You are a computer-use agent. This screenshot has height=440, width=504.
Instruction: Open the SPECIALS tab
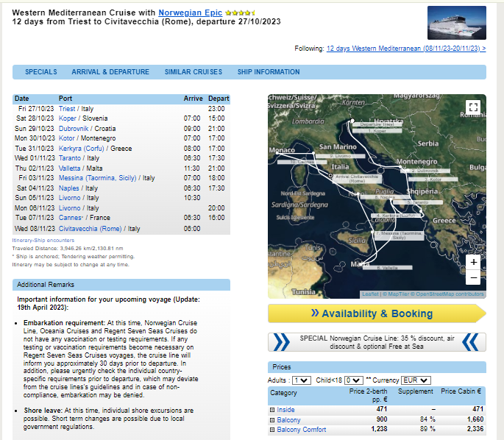point(41,72)
